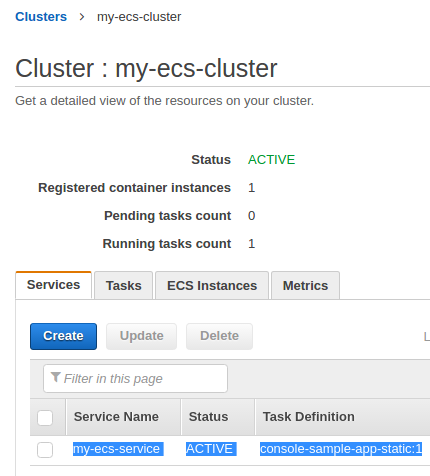Click the Update service button

click(x=142, y=336)
